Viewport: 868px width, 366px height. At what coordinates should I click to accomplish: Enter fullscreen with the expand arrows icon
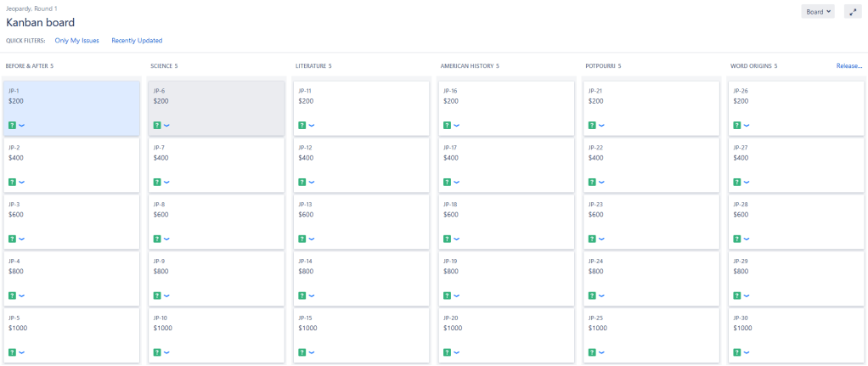[x=853, y=12]
